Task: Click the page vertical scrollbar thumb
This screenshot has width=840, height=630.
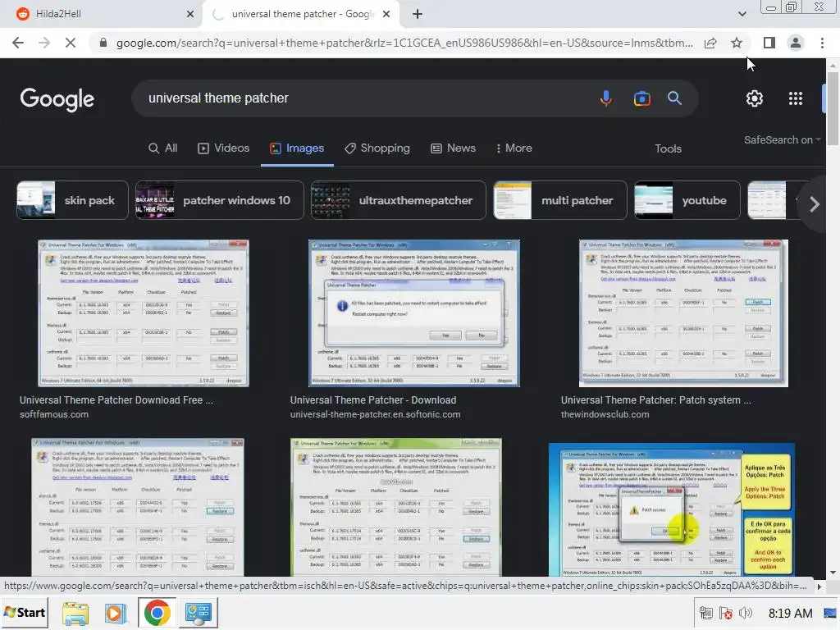Action: click(x=833, y=107)
